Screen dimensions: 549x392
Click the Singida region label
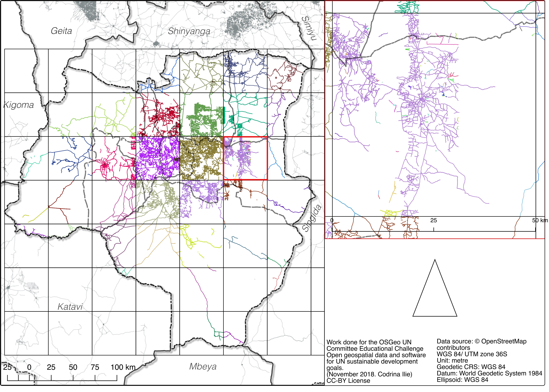point(312,218)
